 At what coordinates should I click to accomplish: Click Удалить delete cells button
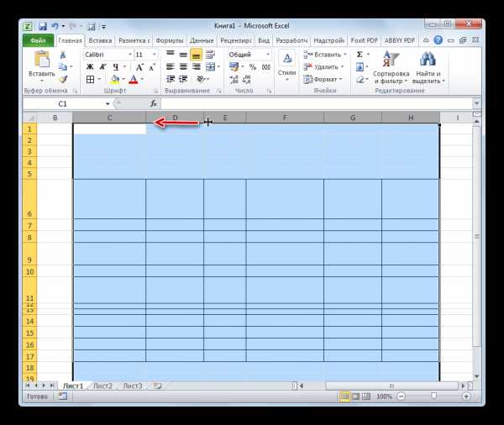(x=323, y=67)
